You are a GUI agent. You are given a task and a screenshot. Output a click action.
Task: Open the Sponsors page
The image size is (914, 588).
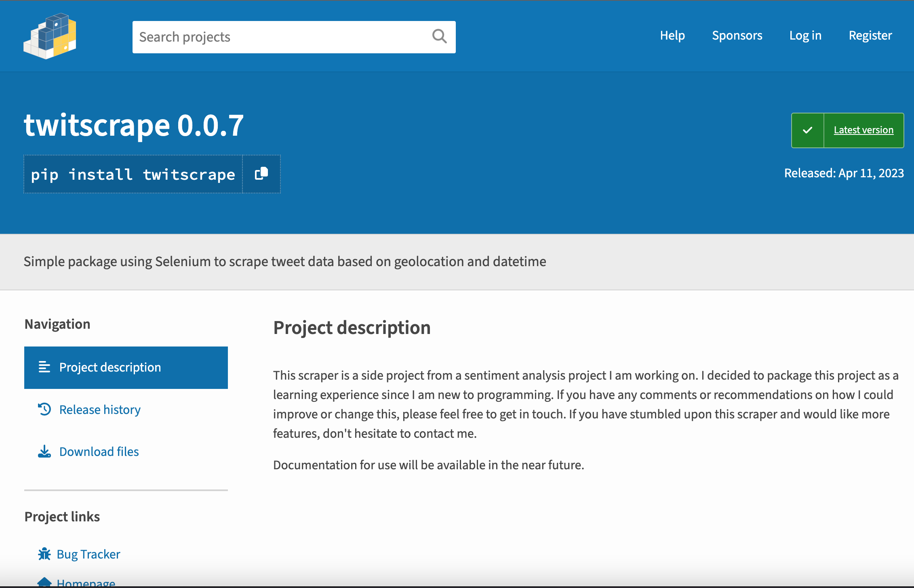(x=737, y=36)
